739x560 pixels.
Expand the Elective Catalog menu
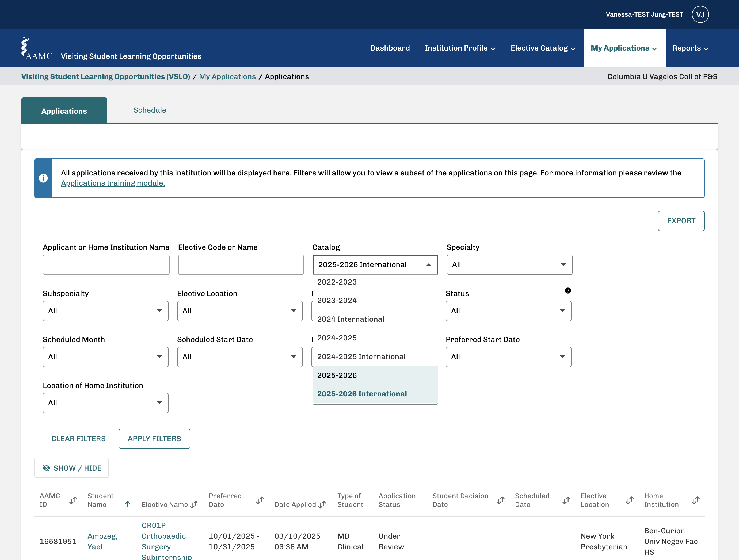[543, 48]
